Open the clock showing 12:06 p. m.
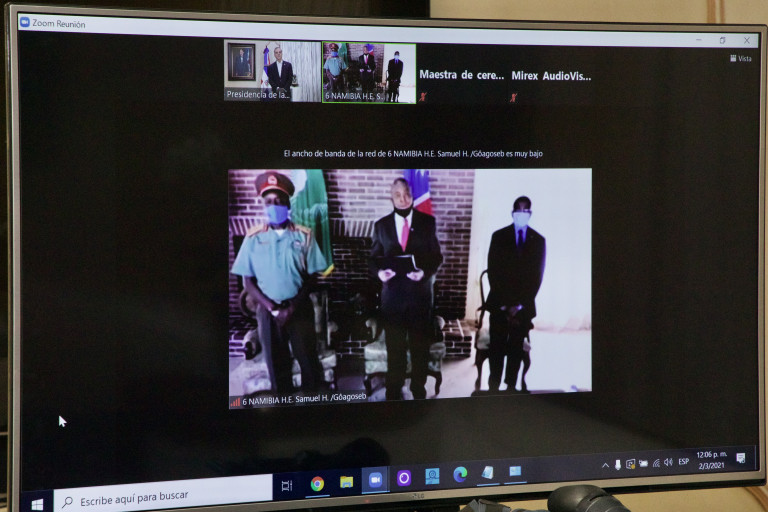Viewport: 768px width, 512px height. click(712, 460)
